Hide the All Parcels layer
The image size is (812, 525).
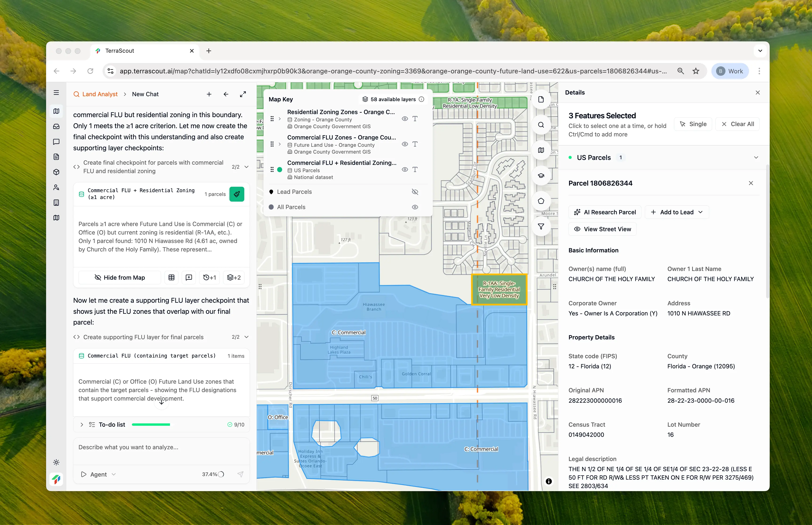coord(415,207)
